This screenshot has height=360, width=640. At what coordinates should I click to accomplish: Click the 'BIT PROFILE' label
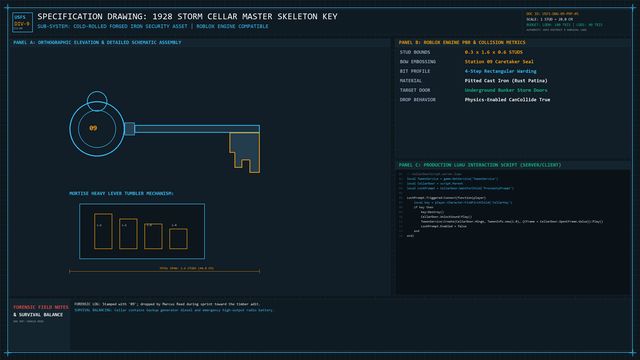click(415, 71)
